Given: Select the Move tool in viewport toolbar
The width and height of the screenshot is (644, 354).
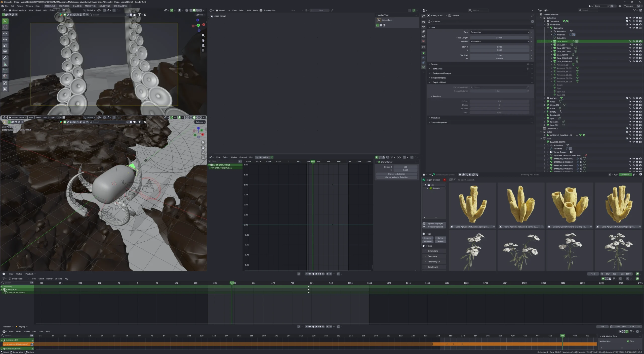Looking at the screenshot, I should pyautogui.click(x=5, y=33).
